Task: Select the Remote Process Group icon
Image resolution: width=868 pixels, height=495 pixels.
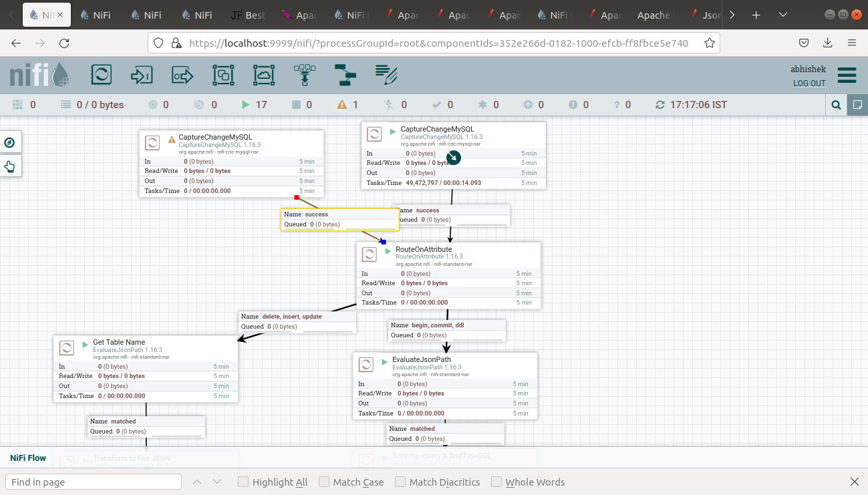Action: [264, 75]
